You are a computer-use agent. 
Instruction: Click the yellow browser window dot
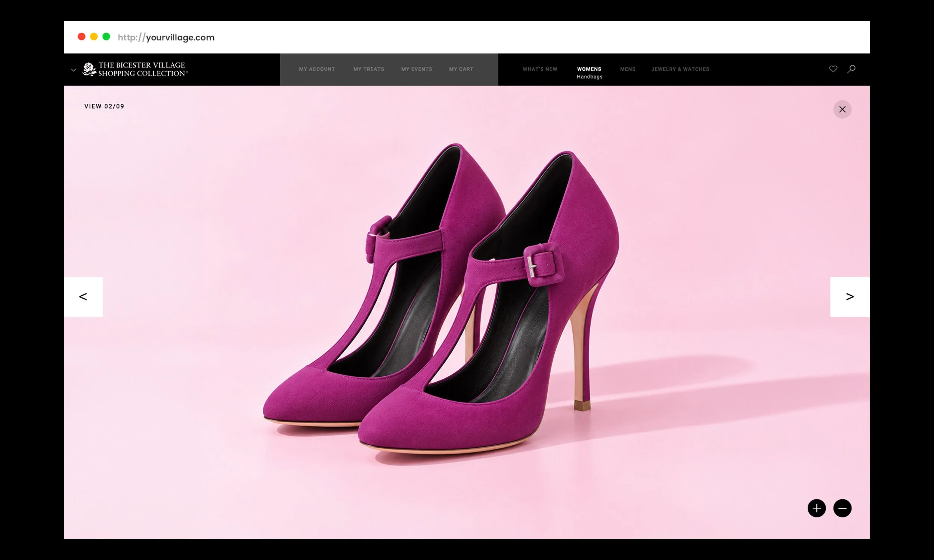(94, 37)
